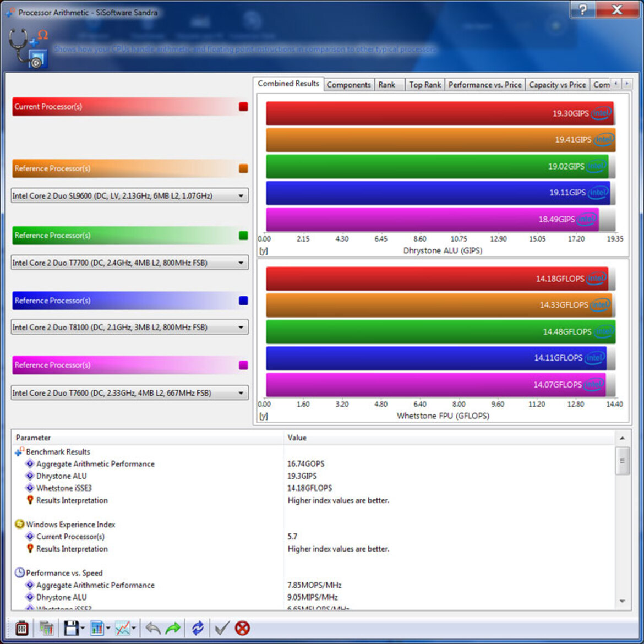This screenshot has width=644, height=644.
Task: Click the 19.41GIPS orange bar
Action: pos(441,140)
